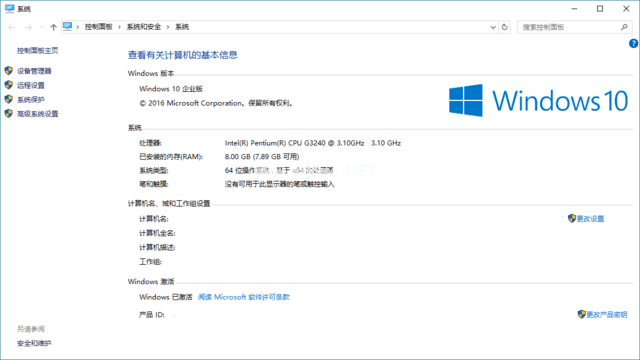Click the computer icon in address bar
Screen dimensions: 640x360
pyautogui.click(x=67, y=27)
